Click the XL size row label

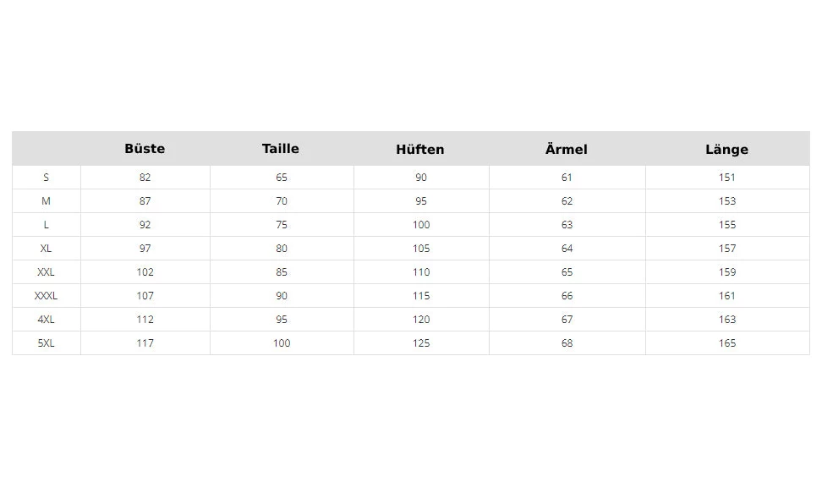(x=46, y=249)
